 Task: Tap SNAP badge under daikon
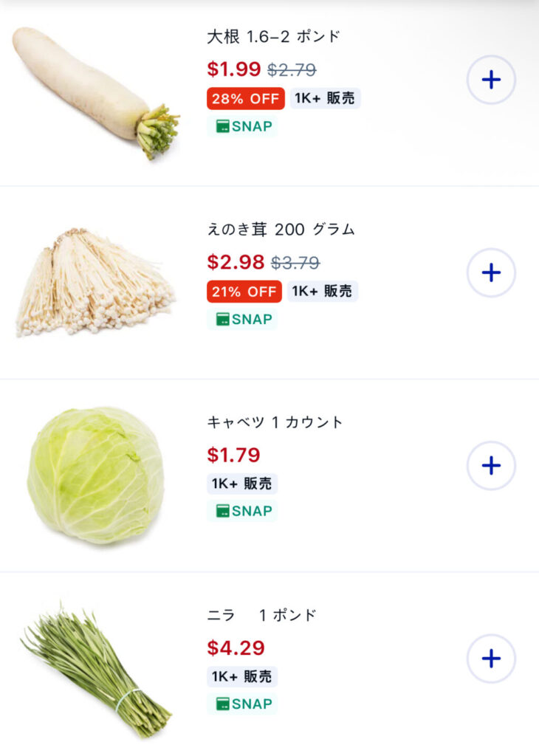coord(242,126)
